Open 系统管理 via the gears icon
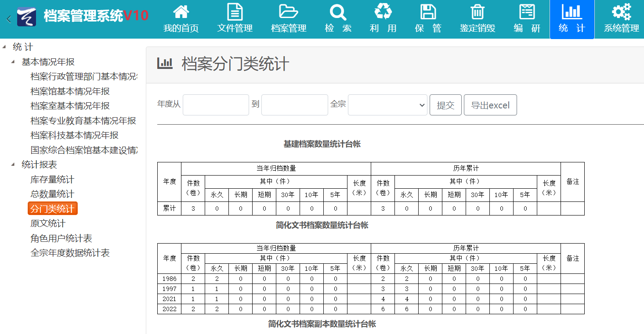 pos(621,12)
